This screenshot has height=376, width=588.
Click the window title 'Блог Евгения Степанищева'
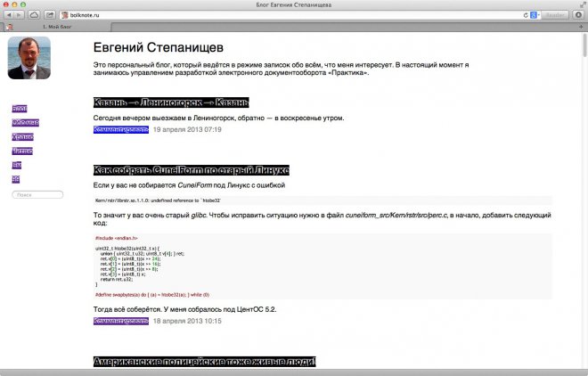(294, 4)
